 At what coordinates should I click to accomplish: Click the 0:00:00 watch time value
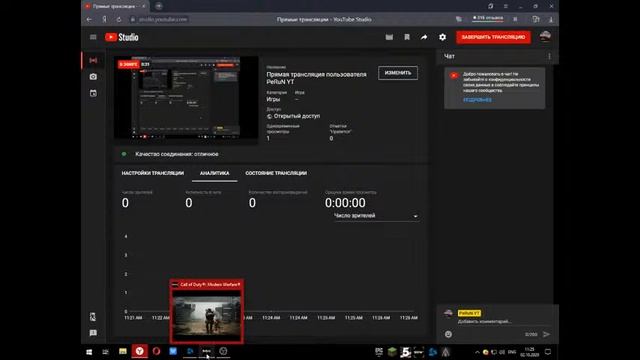tap(345, 203)
